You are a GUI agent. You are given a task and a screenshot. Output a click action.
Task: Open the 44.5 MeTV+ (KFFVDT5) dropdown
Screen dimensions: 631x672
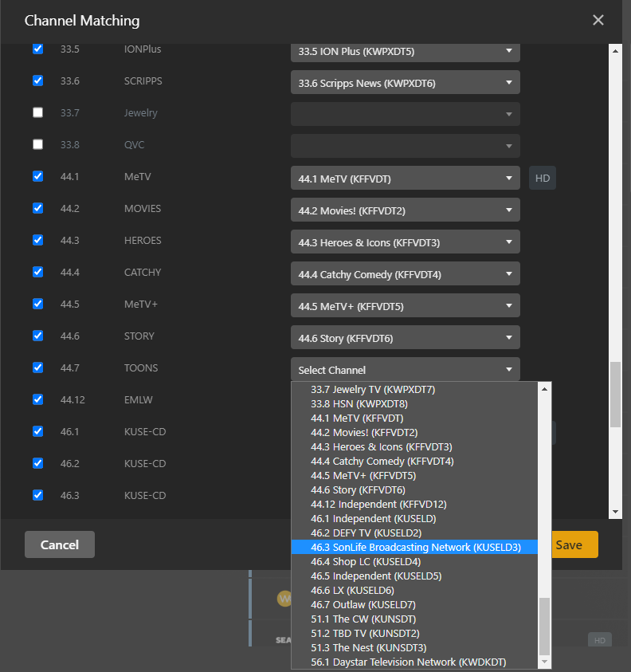click(406, 305)
